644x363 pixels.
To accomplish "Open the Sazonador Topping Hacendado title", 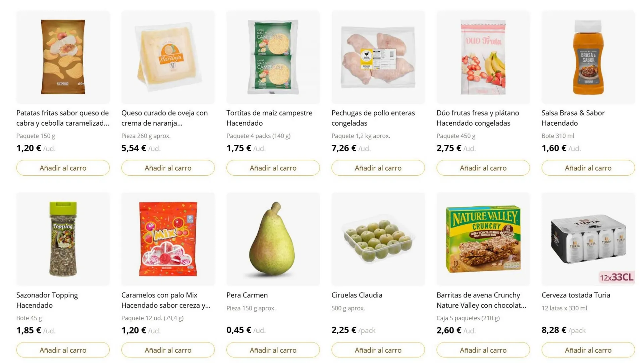I will (x=47, y=300).
